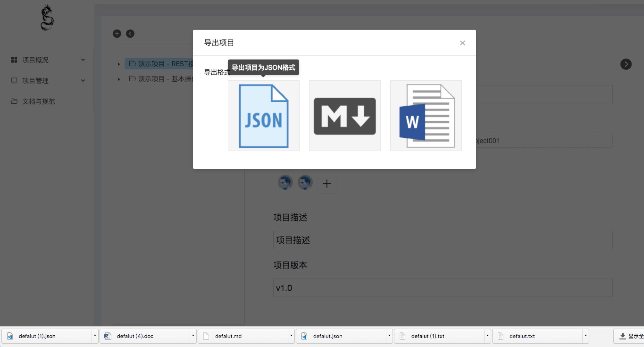
Task: Click the first member avatar
Action: 285,182
